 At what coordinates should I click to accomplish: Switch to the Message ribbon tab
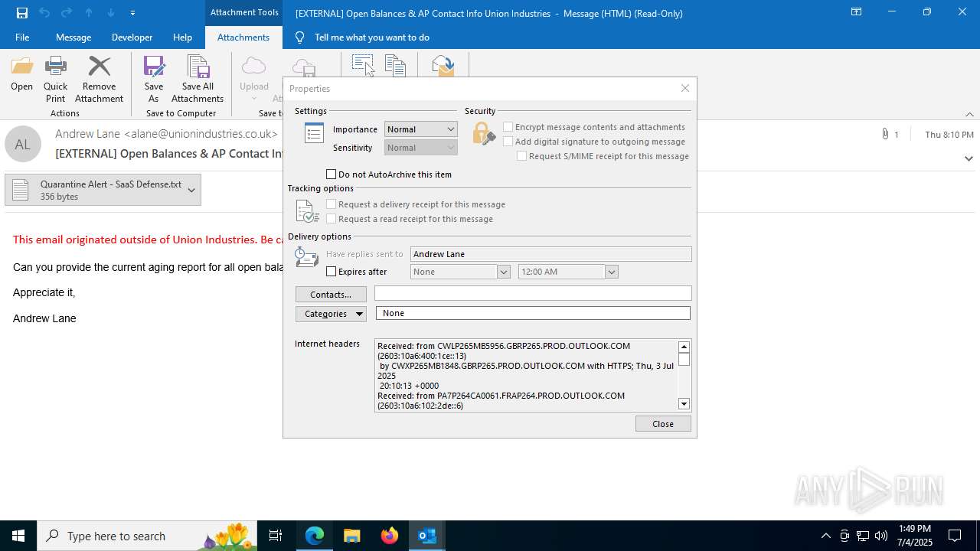(73, 37)
